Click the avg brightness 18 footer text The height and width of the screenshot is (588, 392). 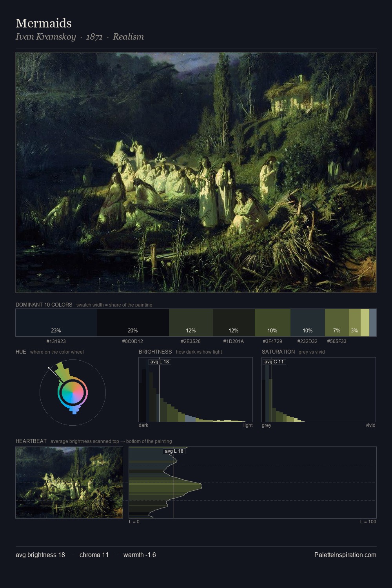click(x=40, y=555)
